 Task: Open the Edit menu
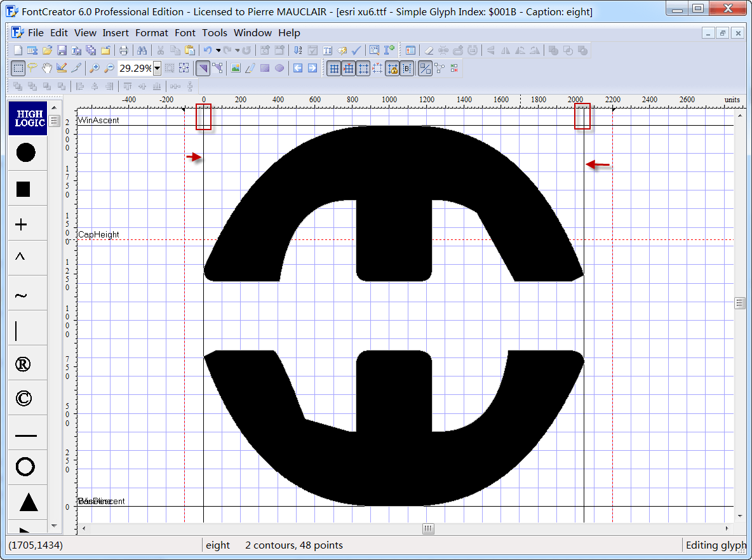point(59,32)
